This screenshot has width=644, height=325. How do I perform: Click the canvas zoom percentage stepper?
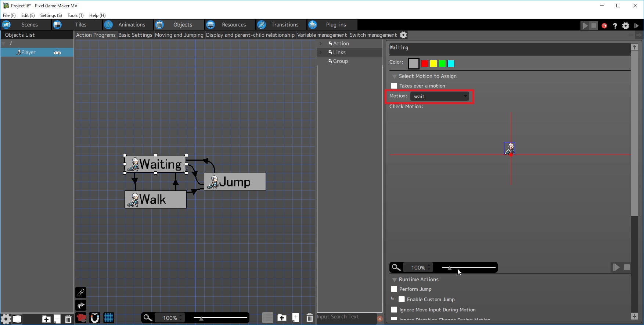coord(180,318)
